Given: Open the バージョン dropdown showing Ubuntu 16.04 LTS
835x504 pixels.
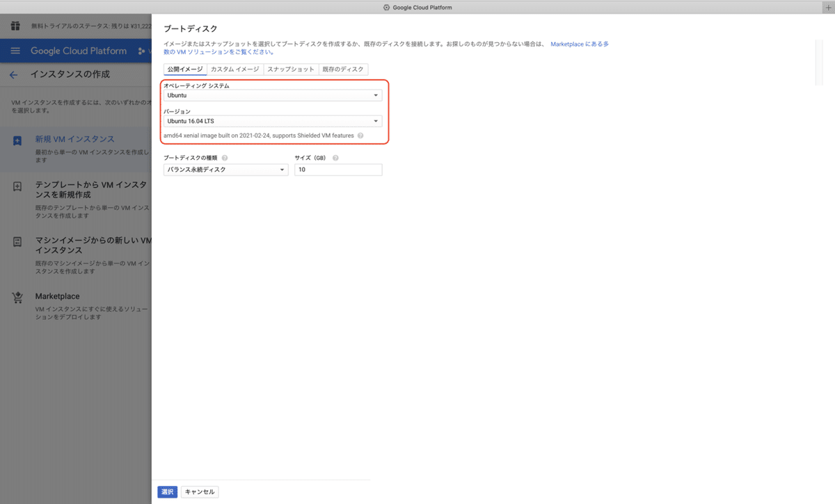Looking at the screenshot, I should [x=273, y=121].
